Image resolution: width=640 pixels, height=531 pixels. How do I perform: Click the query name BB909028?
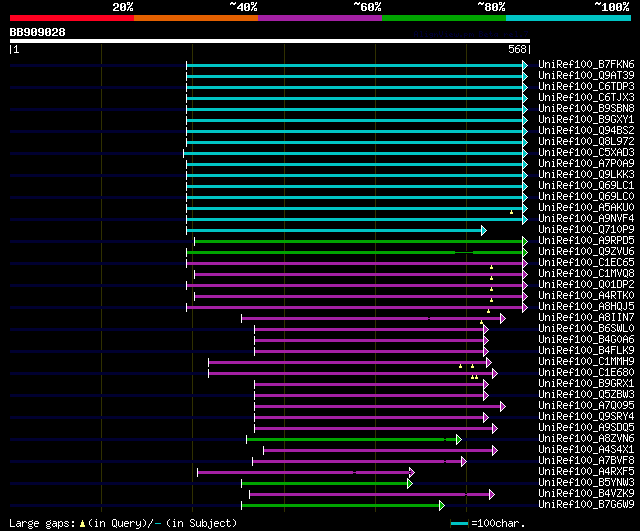pyautogui.click(x=37, y=32)
